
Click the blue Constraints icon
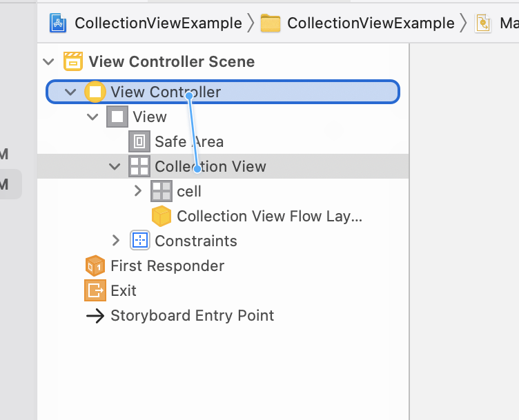pos(139,241)
